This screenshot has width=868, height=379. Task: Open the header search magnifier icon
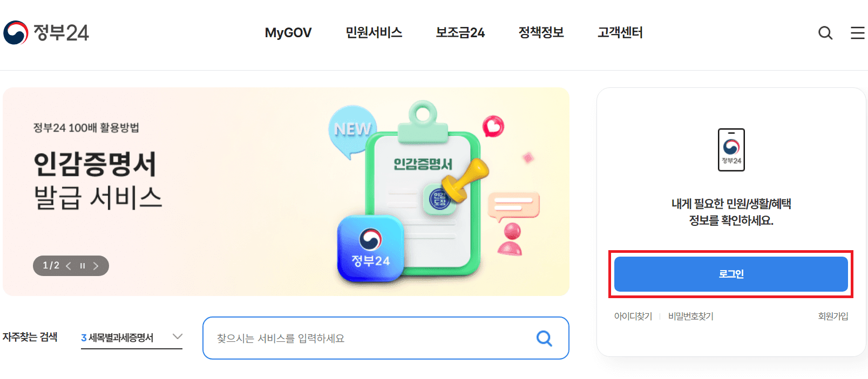(x=825, y=33)
